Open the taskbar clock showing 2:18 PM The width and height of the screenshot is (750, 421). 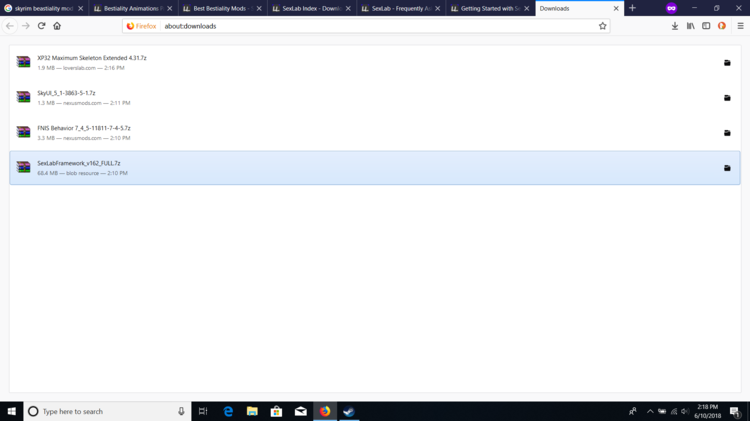(x=707, y=411)
